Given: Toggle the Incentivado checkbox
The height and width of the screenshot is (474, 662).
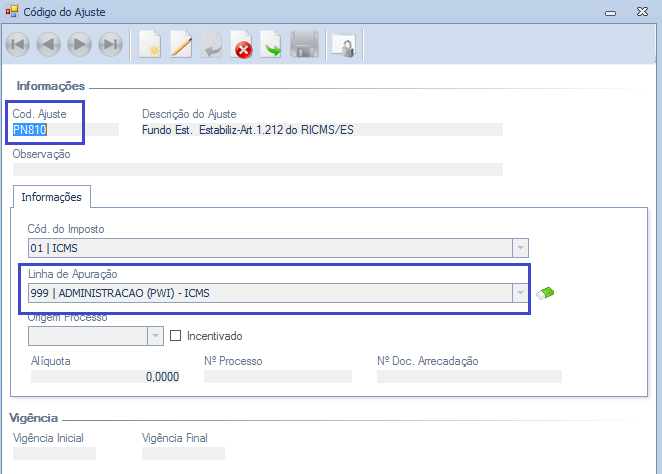Looking at the screenshot, I should click(x=175, y=336).
